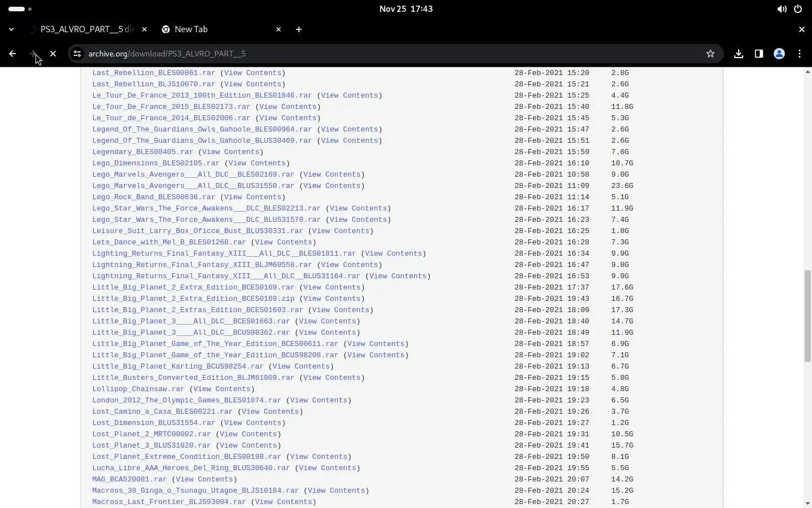Stop loading the page
The height and width of the screenshot is (508, 812).
(53, 54)
